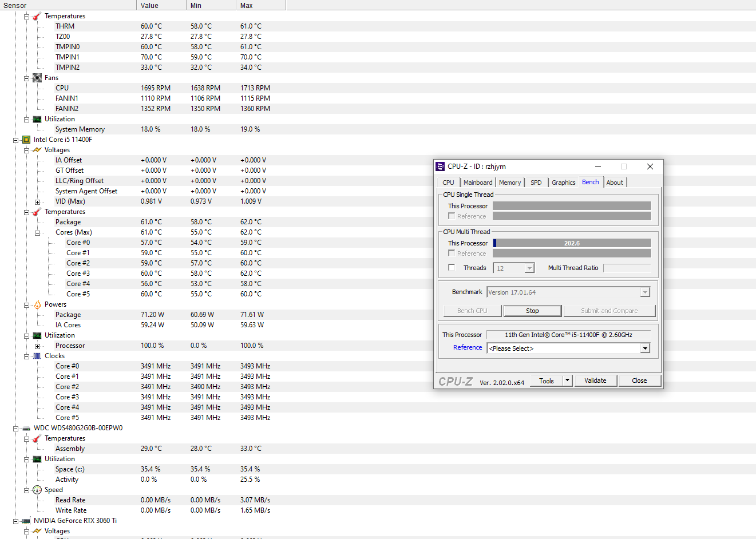Open the Tools dropdown arrow
The height and width of the screenshot is (539, 756).
coord(567,381)
